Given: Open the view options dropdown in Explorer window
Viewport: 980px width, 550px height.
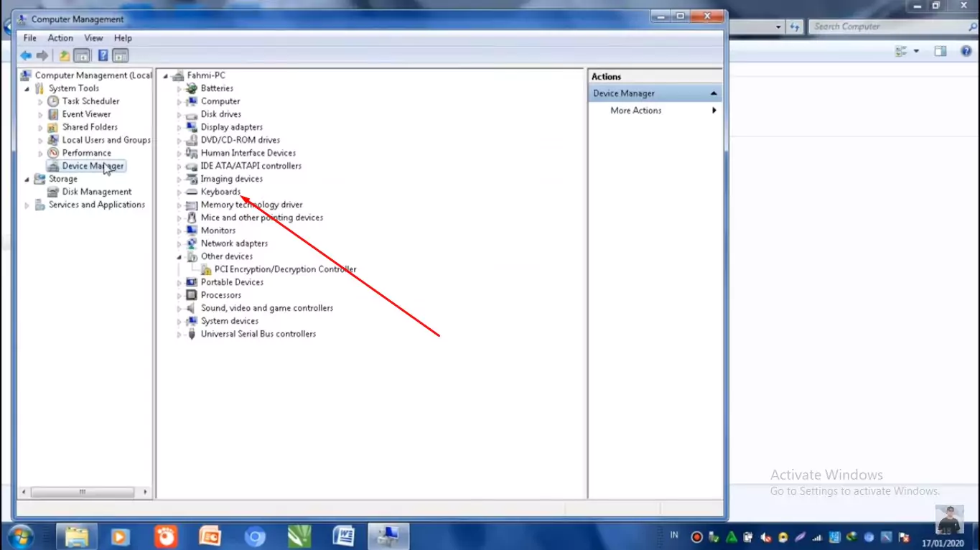Looking at the screenshot, I should [916, 52].
